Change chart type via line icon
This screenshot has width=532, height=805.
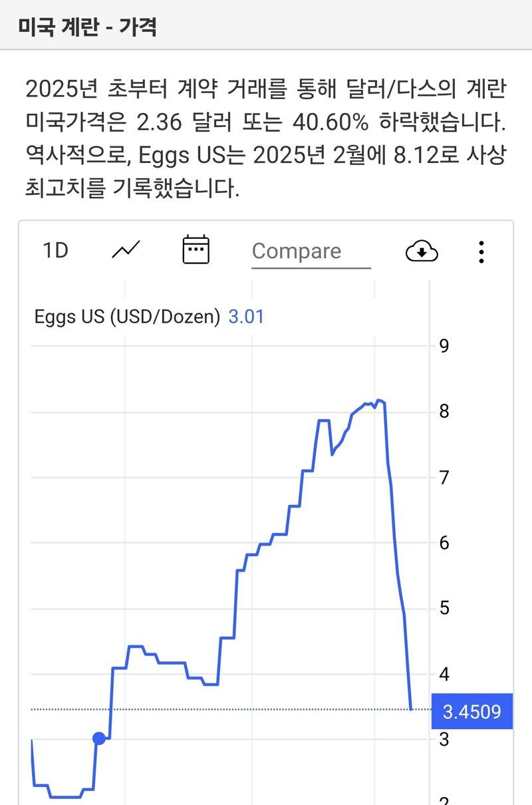click(126, 250)
